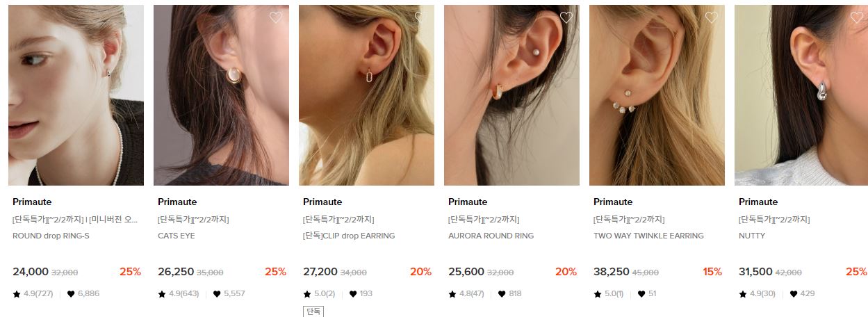Like the NUTTY earring photo

point(857,17)
